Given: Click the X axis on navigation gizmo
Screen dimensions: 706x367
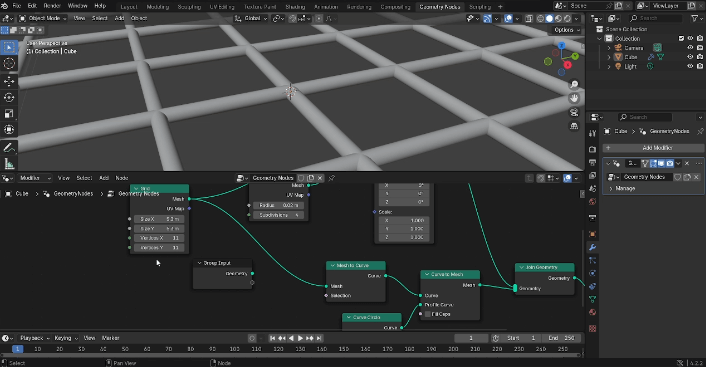Looking at the screenshot, I should 567,65.
